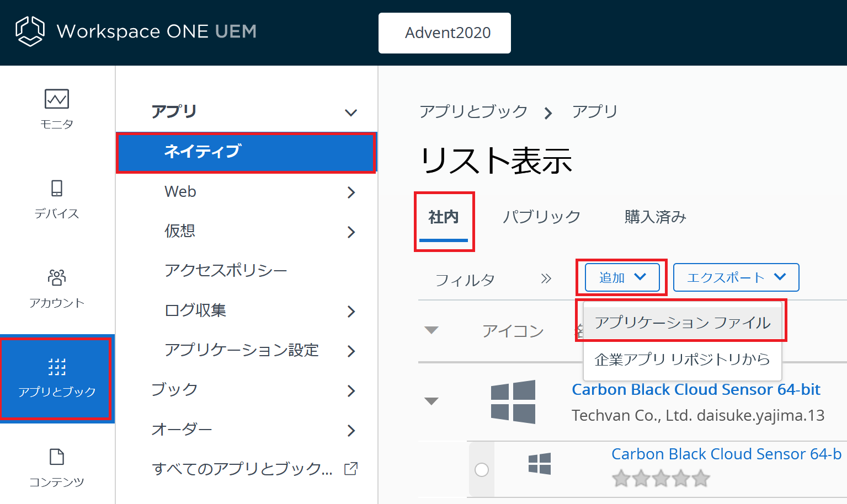
Task: Switch to the 購入済み (Purchased) tab
Action: (655, 217)
